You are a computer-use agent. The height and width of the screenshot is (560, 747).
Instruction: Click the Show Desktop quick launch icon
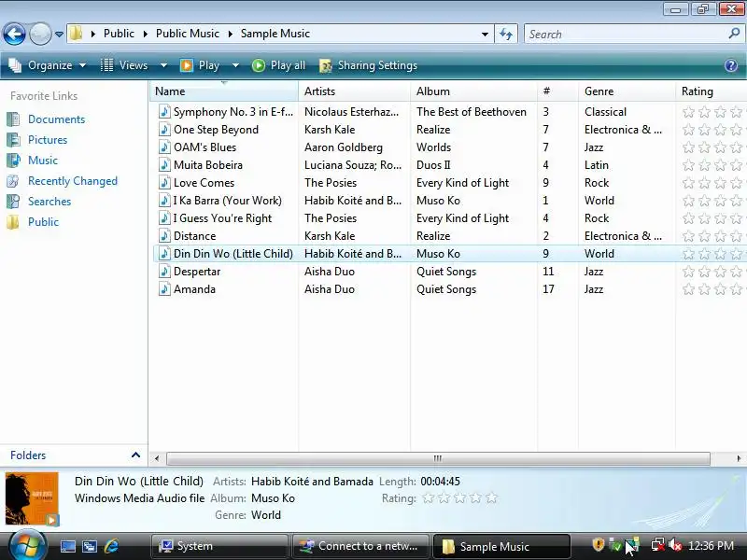(x=67, y=546)
